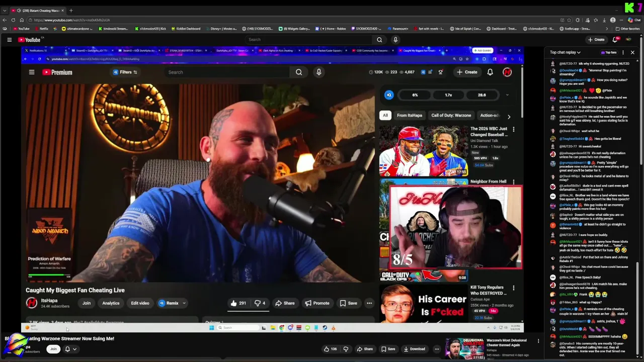Select the From ItsHapa chip
Viewport: 644px width, 362px height.
[410, 115]
